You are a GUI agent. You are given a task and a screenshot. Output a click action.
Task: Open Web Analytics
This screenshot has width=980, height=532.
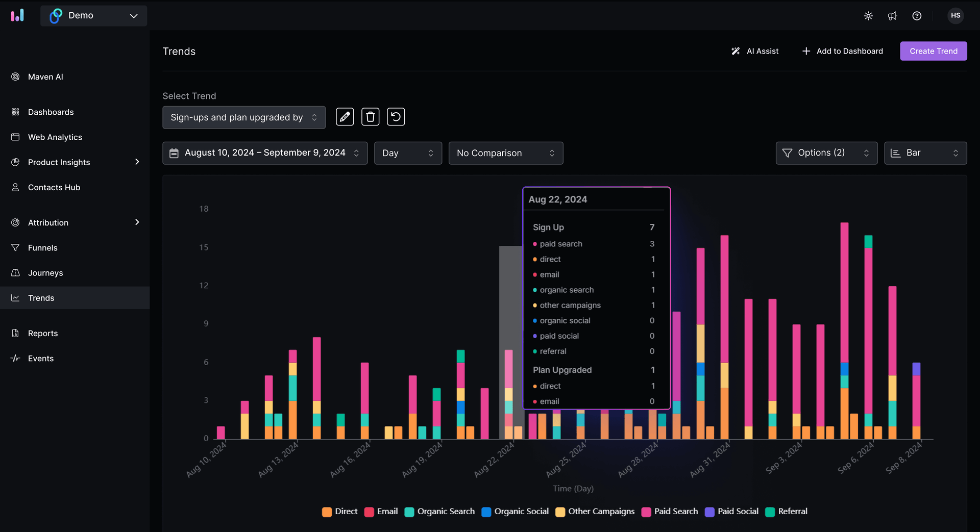[55, 137]
